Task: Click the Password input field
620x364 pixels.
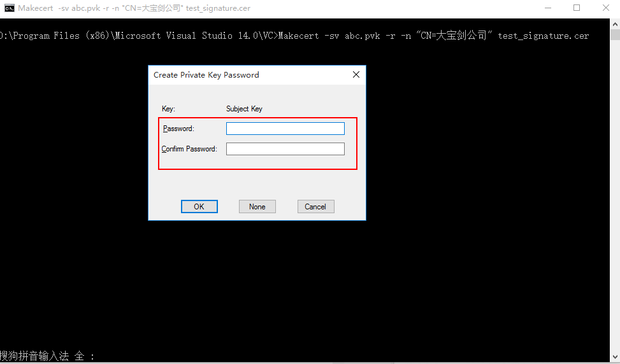Action: [x=285, y=129]
